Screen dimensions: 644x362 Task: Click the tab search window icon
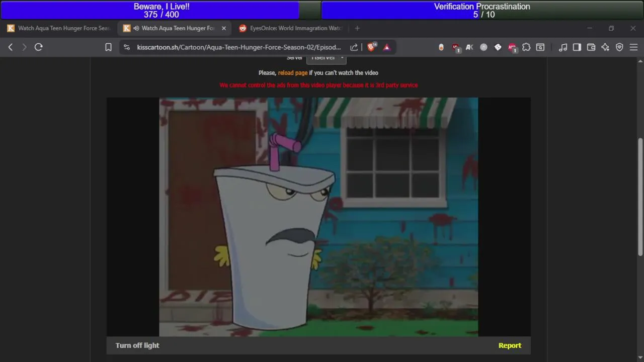click(x=540, y=47)
